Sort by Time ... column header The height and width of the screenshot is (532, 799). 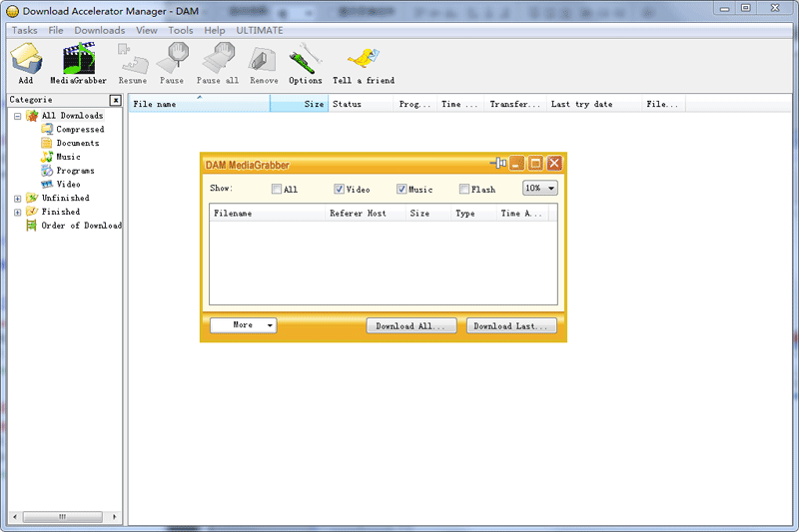coord(460,104)
